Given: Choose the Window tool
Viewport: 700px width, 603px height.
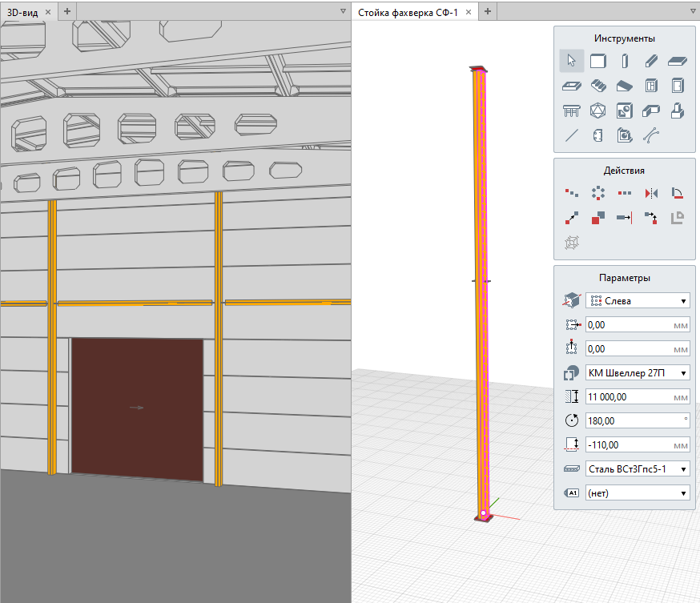Looking at the screenshot, I should [650, 86].
